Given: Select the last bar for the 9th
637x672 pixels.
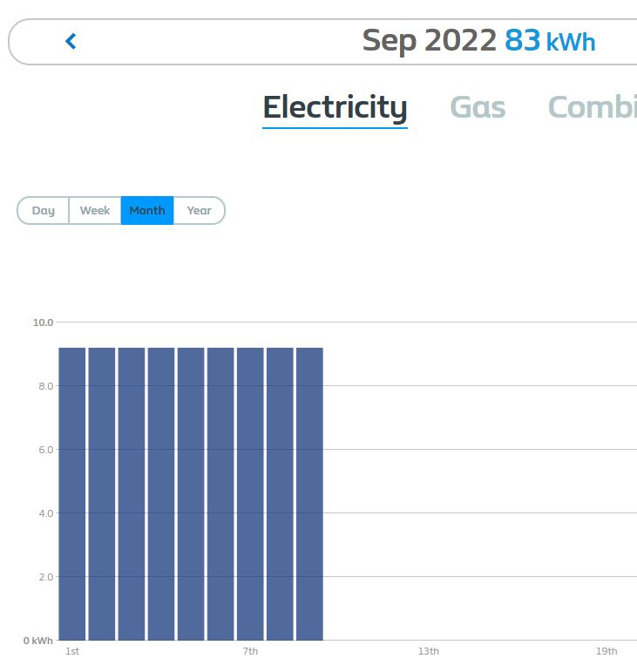Looking at the screenshot, I should point(309,493).
